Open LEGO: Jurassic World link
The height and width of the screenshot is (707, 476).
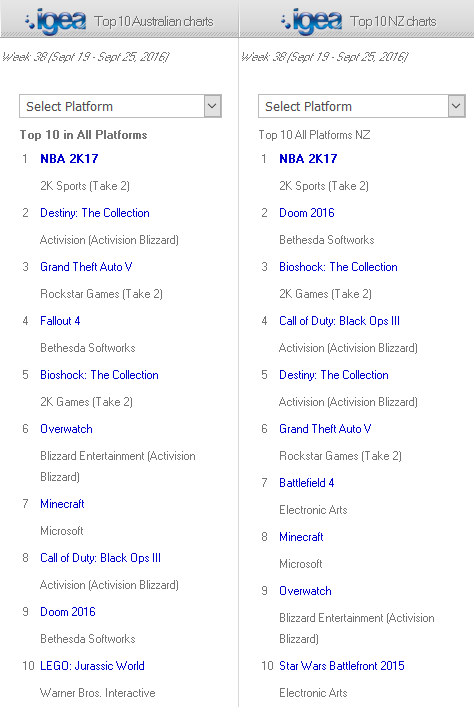tap(92, 666)
